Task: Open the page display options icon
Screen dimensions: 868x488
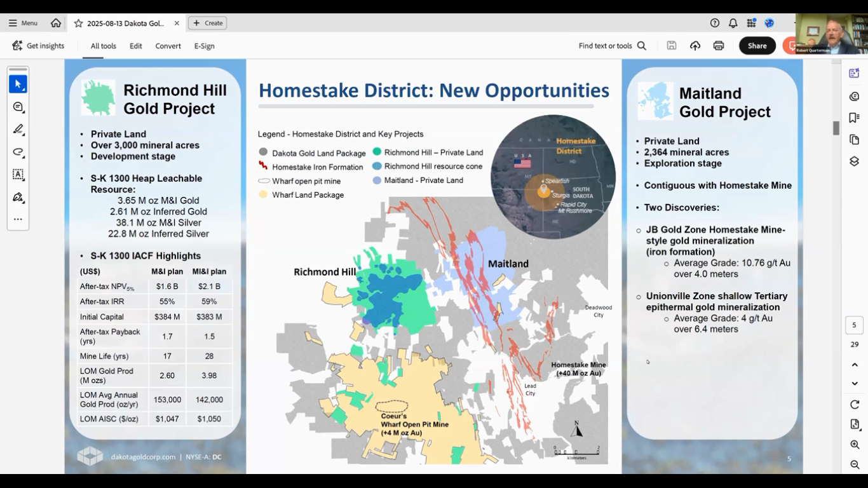Action: pyautogui.click(x=855, y=424)
